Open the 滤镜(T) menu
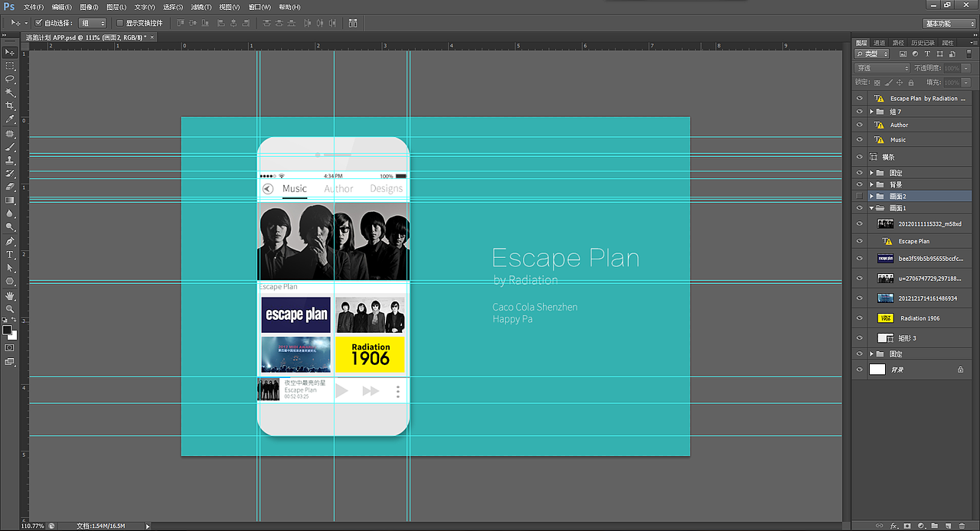980x531 pixels. (x=201, y=7)
